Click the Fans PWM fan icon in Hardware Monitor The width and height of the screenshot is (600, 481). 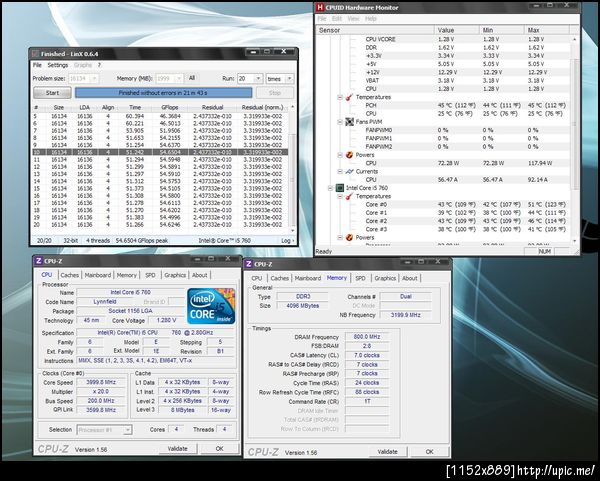coord(349,122)
